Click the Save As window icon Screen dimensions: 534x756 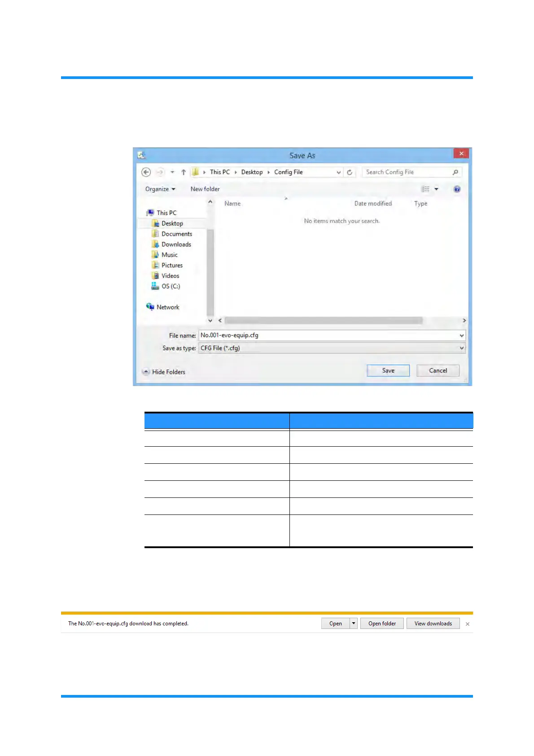[x=141, y=155]
